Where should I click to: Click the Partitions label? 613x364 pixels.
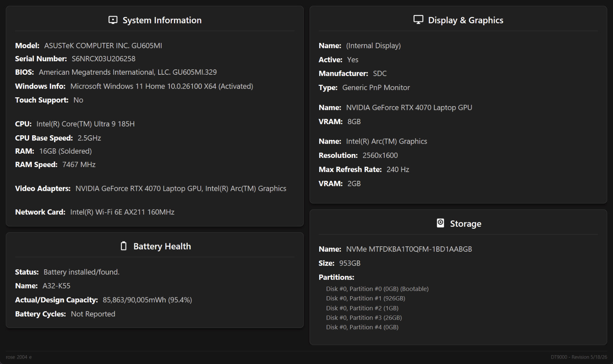[x=336, y=277]
